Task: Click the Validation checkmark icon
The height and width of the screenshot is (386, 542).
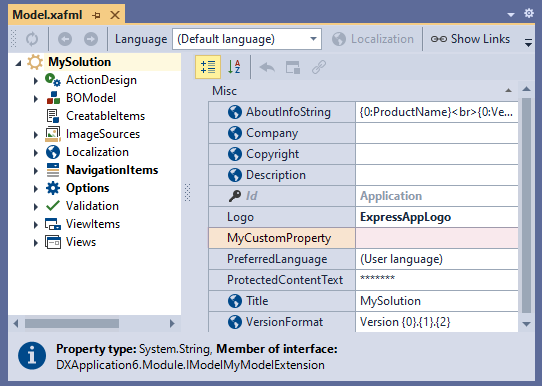Action: (53, 206)
